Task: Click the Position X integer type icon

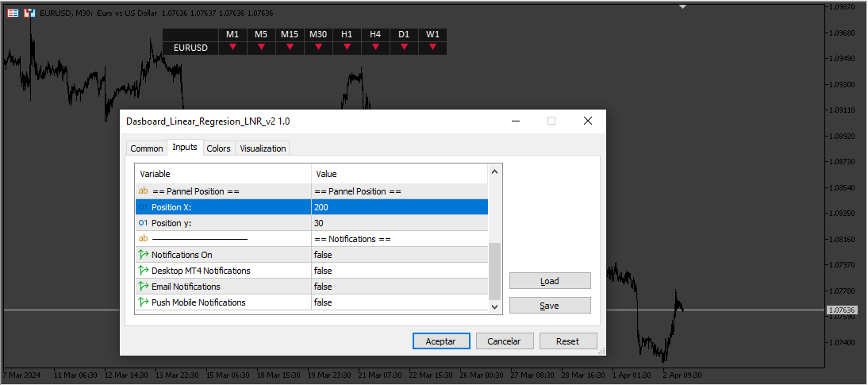Action: pyautogui.click(x=143, y=207)
